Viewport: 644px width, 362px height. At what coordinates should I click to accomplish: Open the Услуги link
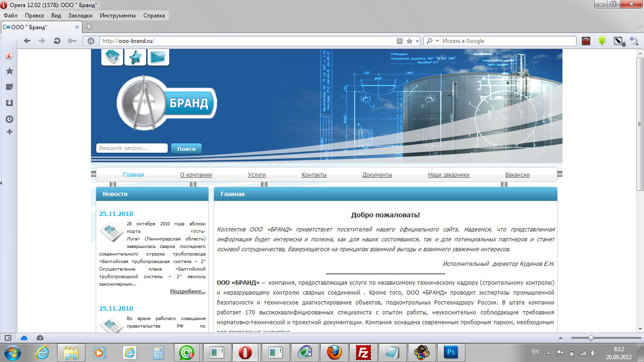point(257,175)
